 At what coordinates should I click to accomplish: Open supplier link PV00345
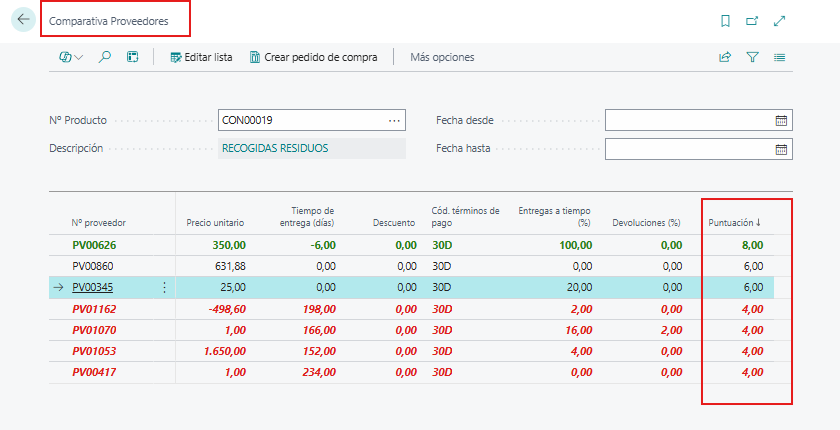click(93, 288)
